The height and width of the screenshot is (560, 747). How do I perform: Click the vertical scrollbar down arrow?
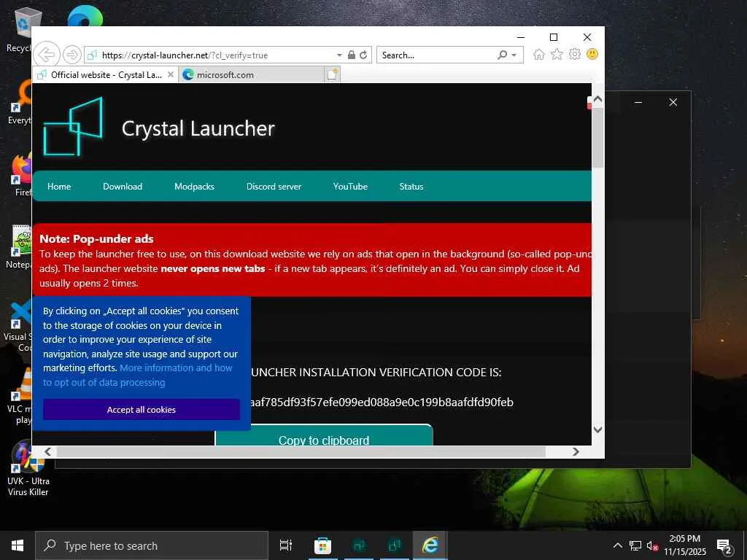(x=597, y=429)
